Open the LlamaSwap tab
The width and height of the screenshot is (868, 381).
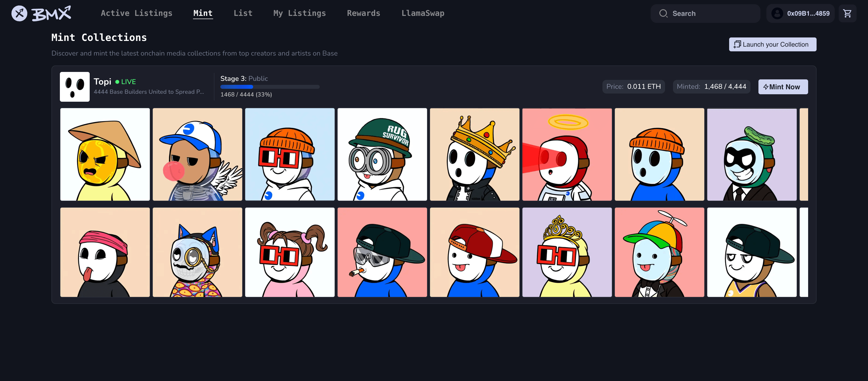click(x=423, y=13)
